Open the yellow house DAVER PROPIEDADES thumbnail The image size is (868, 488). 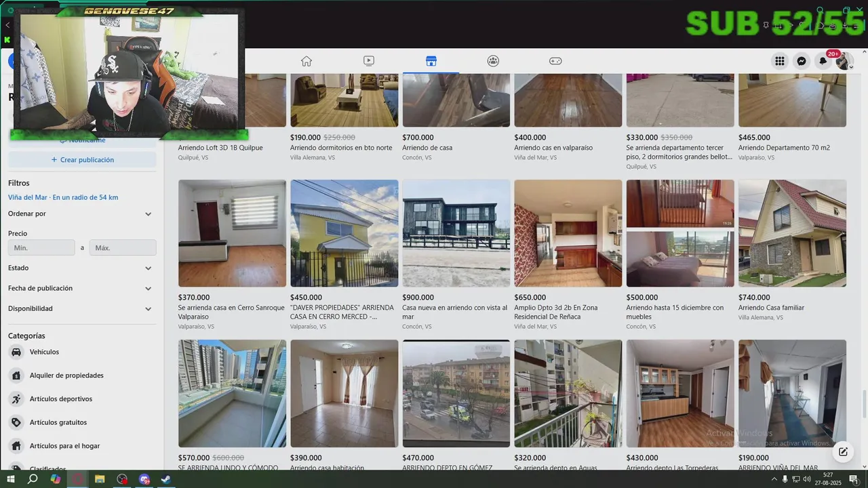click(x=344, y=233)
